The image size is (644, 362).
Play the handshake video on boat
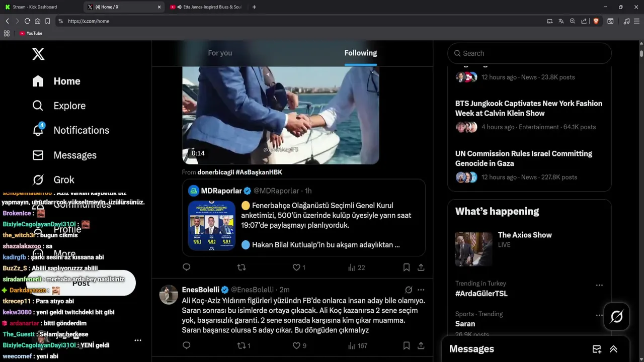click(x=280, y=115)
